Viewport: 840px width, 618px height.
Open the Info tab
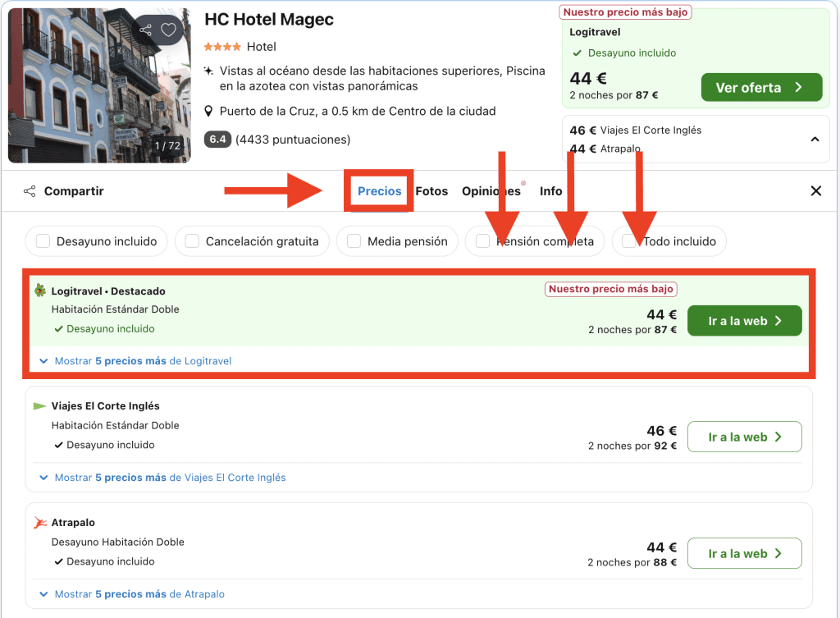coord(550,191)
